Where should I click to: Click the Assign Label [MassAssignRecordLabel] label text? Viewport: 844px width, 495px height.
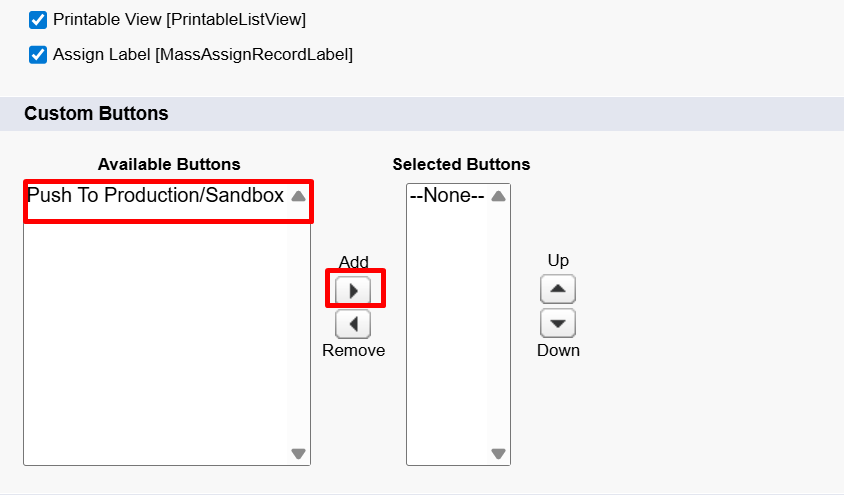203,54
